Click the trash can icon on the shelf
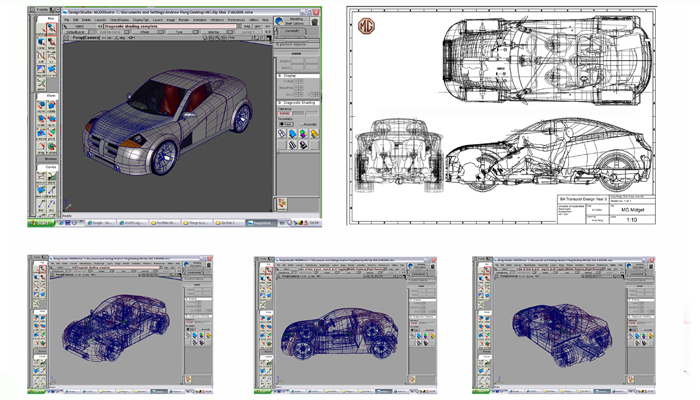The image size is (700, 400). (x=315, y=21)
